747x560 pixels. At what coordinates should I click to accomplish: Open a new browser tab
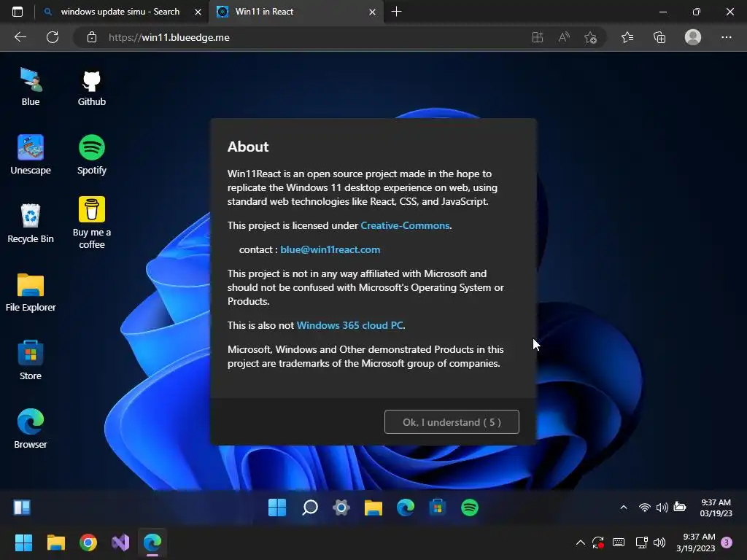(x=396, y=12)
